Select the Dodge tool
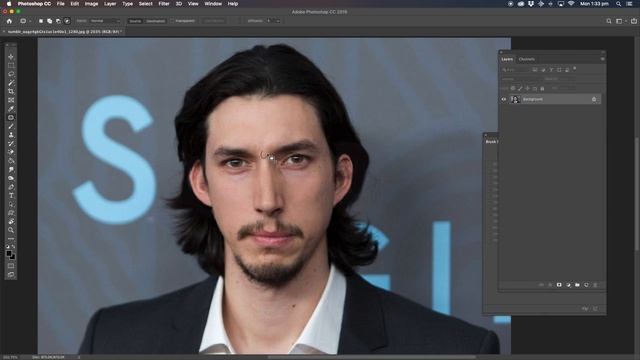The image size is (640, 360). 11,178
